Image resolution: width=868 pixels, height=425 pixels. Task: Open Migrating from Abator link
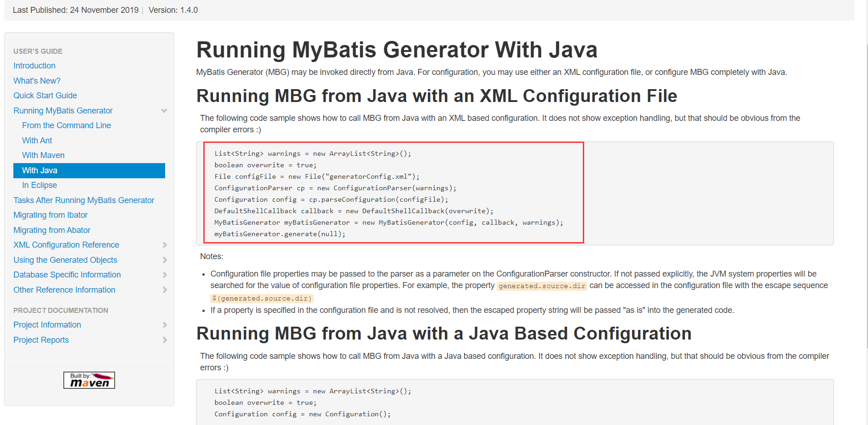point(52,230)
